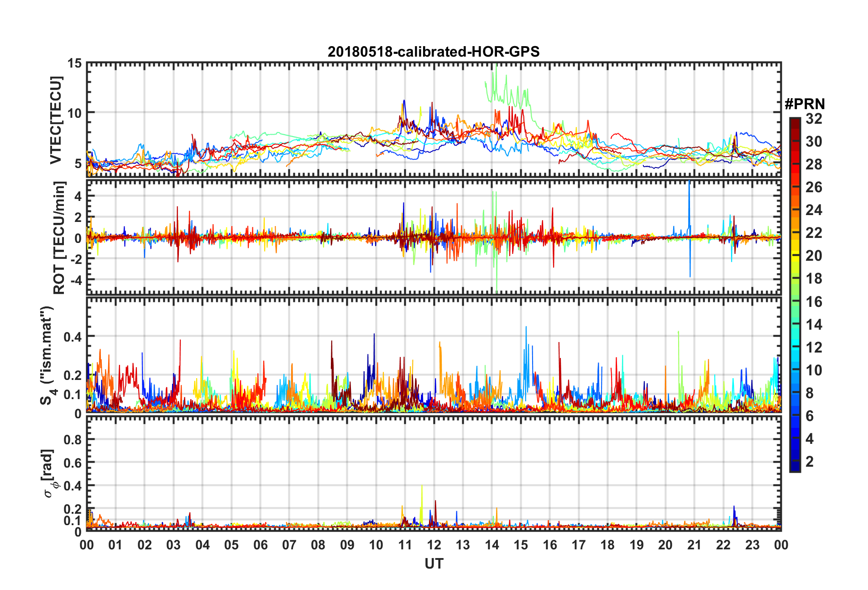This screenshot has height=590, width=868.
Task: Click the UT axis tick label 07
Action: click(x=289, y=545)
